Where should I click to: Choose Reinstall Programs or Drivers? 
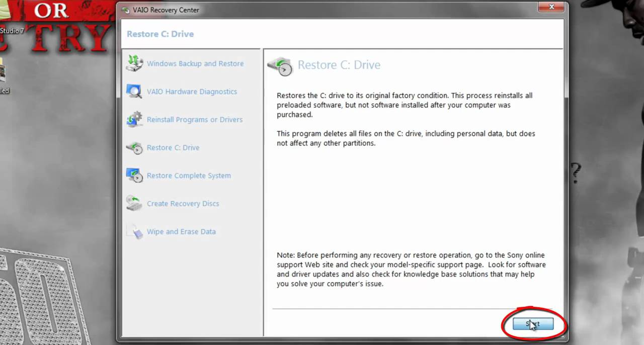(x=195, y=120)
